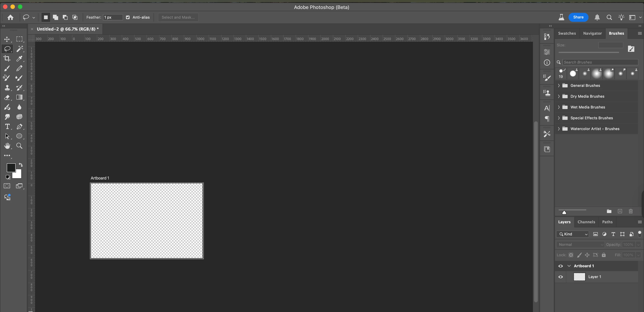The width and height of the screenshot is (644, 312).
Task: Click the foreground color swatch
Action: tap(11, 168)
